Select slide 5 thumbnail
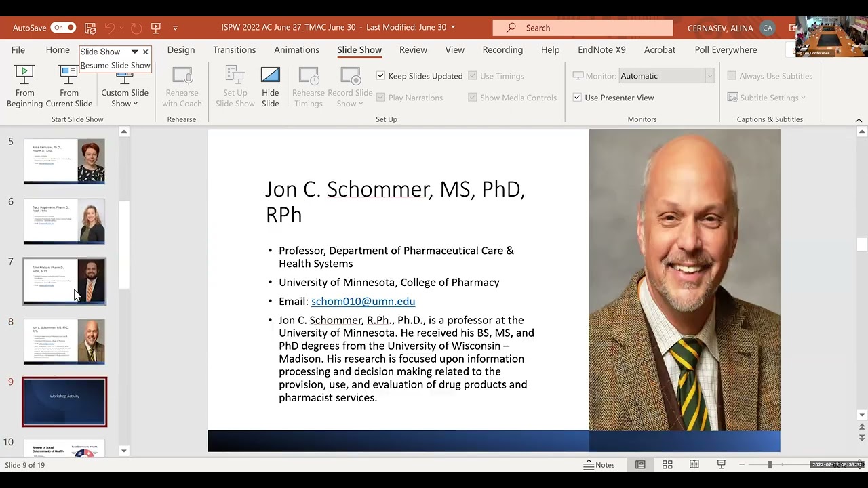868x488 pixels. point(64,161)
